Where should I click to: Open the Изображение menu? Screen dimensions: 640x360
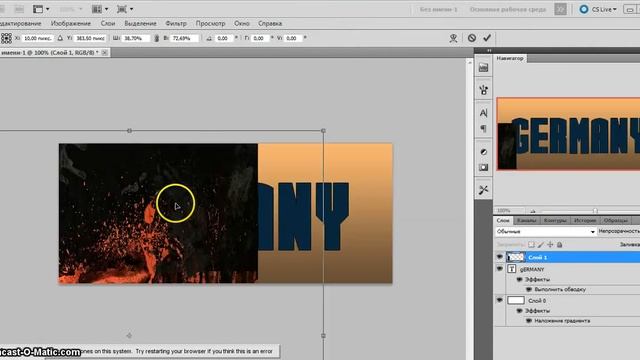(x=71, y=24)
